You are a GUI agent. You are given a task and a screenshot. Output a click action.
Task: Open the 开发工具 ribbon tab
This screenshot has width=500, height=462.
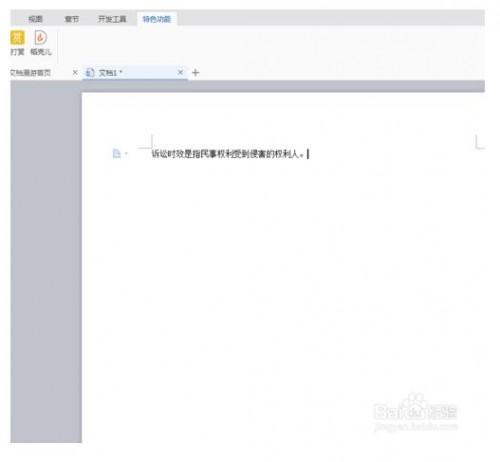[112, 19]
